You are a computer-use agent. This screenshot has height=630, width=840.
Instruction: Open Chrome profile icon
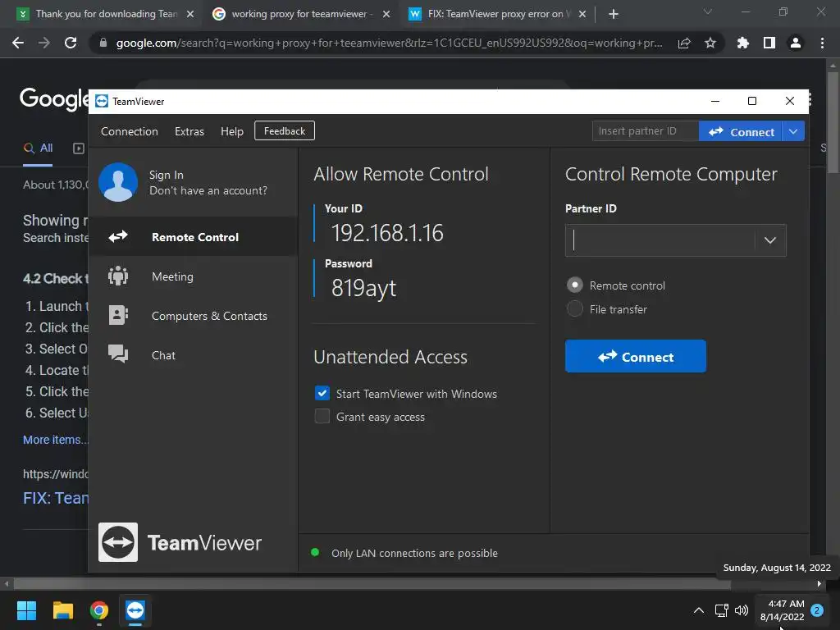point(796,43)
